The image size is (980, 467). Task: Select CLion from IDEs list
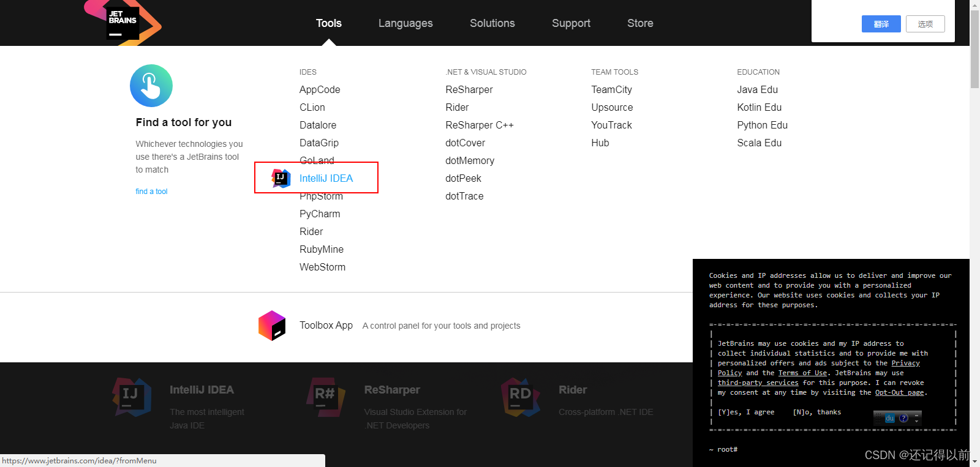tap(312, 107)
